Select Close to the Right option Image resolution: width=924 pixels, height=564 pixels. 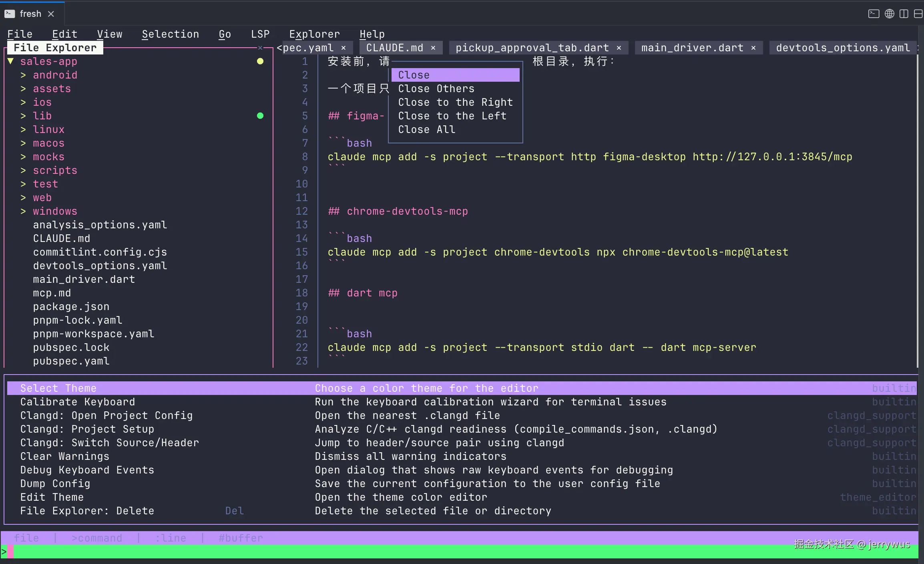coord(455,102)
